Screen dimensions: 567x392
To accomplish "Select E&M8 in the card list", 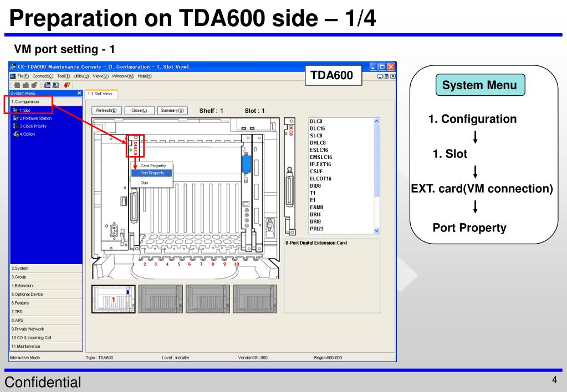I will (x=316, y=208).
